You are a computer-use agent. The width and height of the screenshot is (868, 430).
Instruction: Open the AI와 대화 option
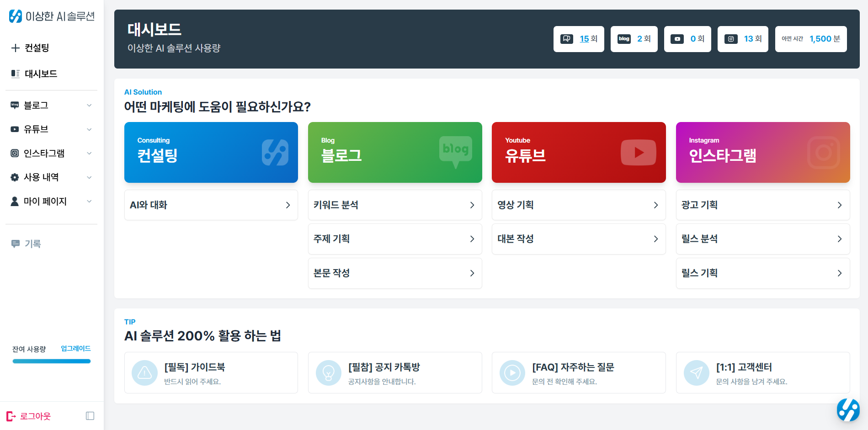(211, 205)
